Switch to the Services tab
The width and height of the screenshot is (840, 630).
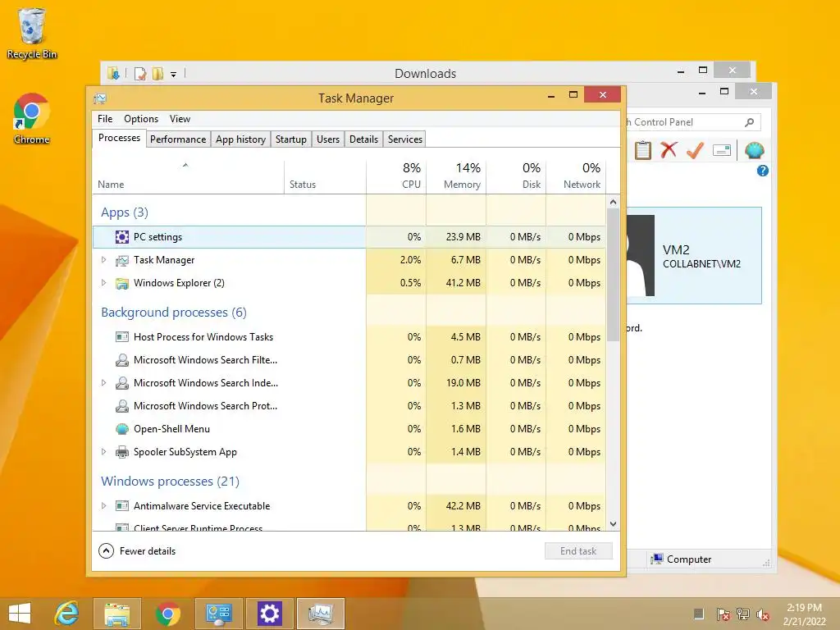point(405,139)
